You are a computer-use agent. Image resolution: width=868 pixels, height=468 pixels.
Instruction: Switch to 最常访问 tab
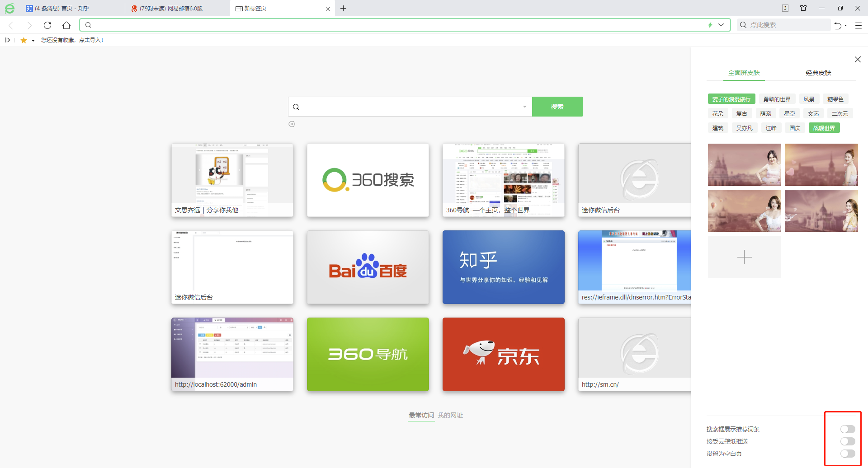click(421, 415)
